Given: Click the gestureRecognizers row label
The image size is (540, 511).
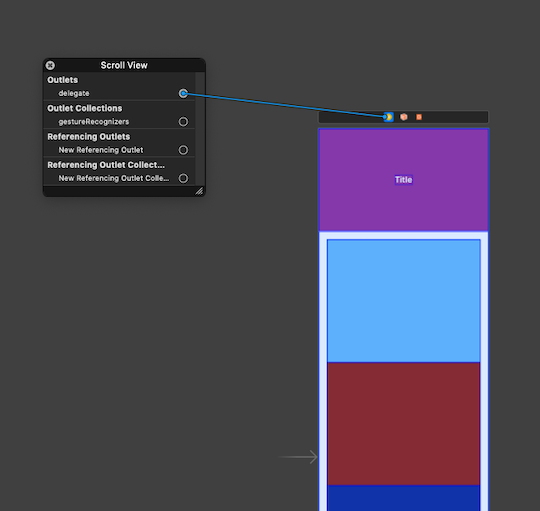Looking at the screenshot, I should 94,122.
